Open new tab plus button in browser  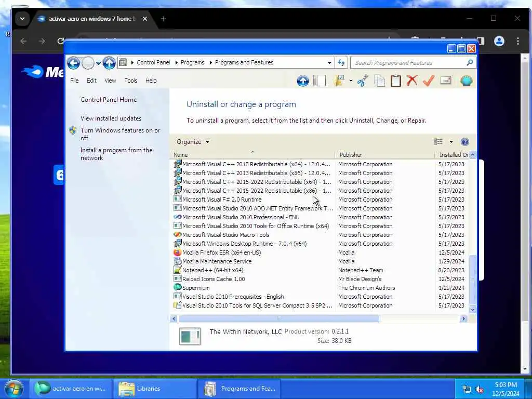point(164,19)
